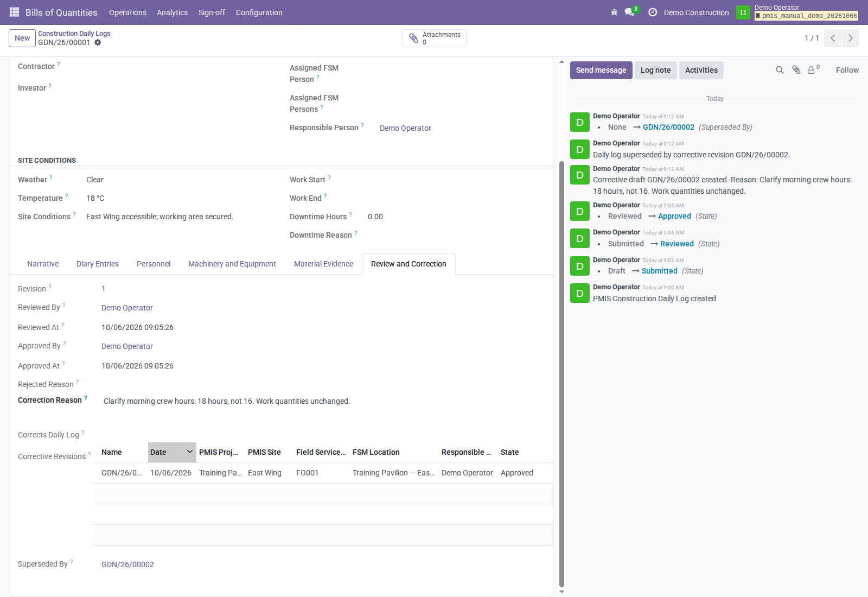Open Reviewed By Demo Operator link
868x597 pixels.
[x=127, y=308]
